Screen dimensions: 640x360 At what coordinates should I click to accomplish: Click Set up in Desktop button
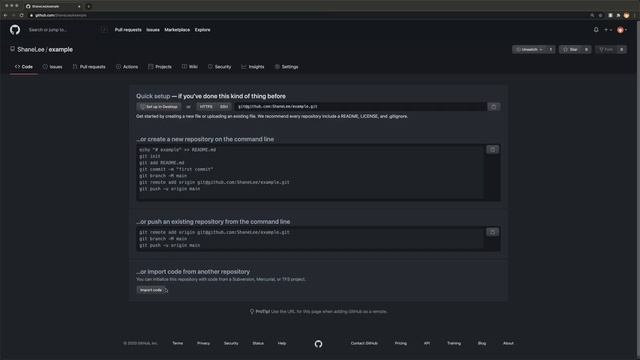[x=159, y=107]
